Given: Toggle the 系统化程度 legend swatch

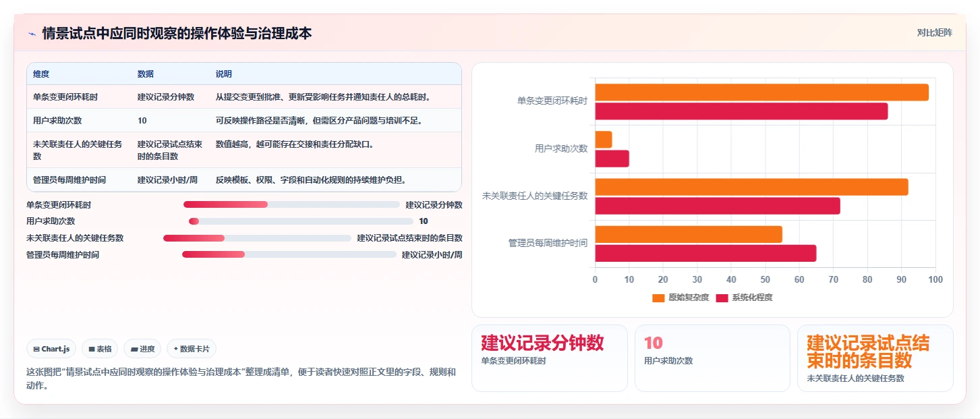Looking at the screenshot, I should [722, 298].
